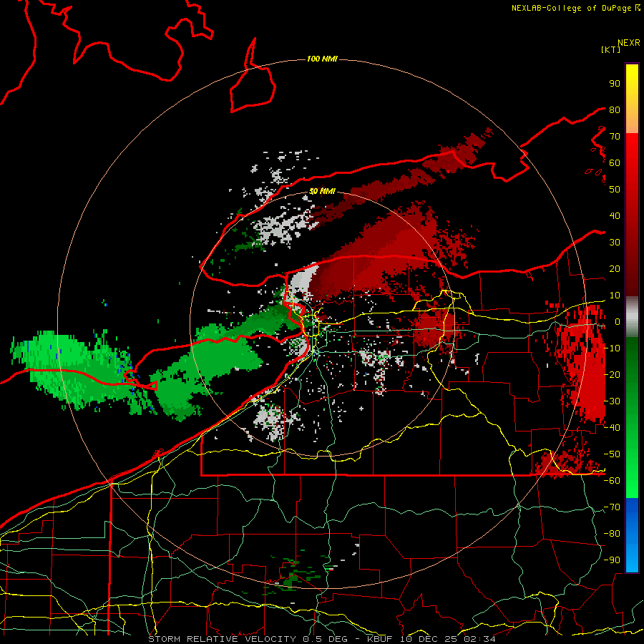Click the [KT] units label

[611, 49]
